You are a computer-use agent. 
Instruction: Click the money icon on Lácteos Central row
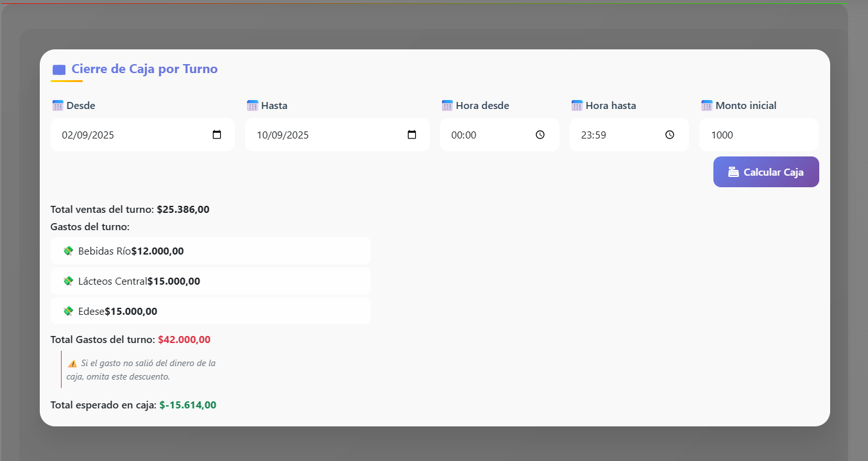tap(69, 281)
